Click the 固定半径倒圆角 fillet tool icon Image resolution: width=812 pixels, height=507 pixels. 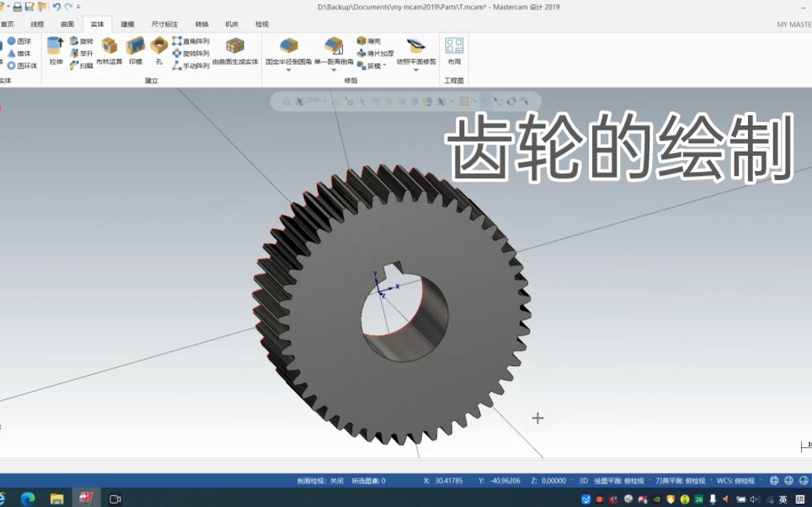click(x=288, y=46)
